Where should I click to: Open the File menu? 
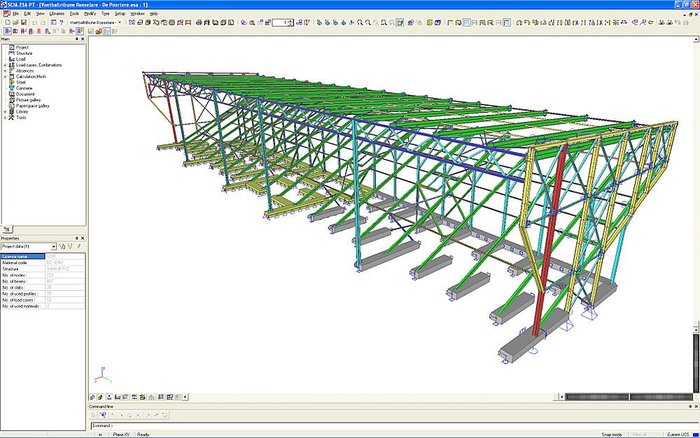15,14
